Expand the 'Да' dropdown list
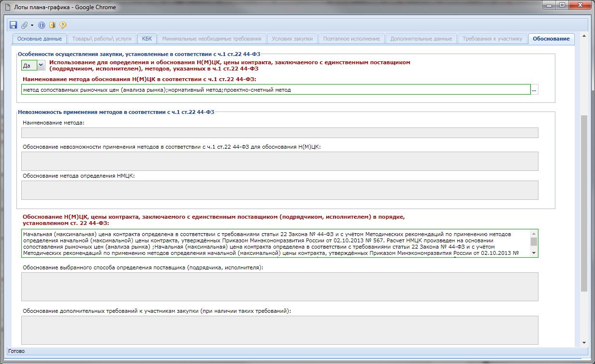The width and height of the screenshot is (595, 364). click(41, 65)
